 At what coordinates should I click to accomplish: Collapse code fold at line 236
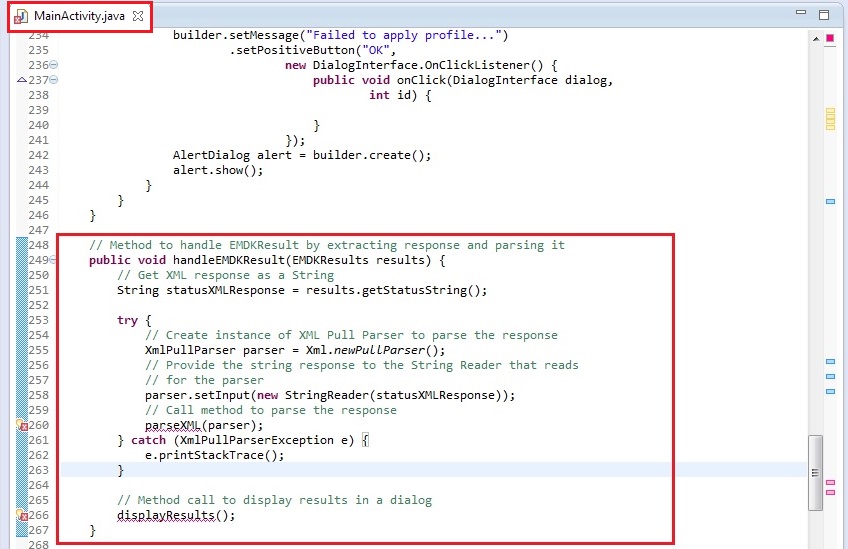pos(53,64)
